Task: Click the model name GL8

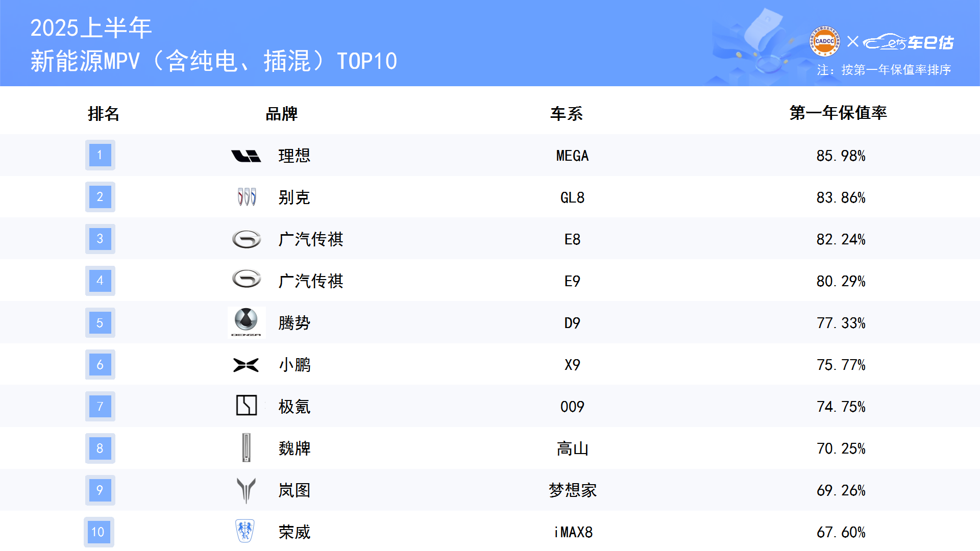Action: coord(572,197)
